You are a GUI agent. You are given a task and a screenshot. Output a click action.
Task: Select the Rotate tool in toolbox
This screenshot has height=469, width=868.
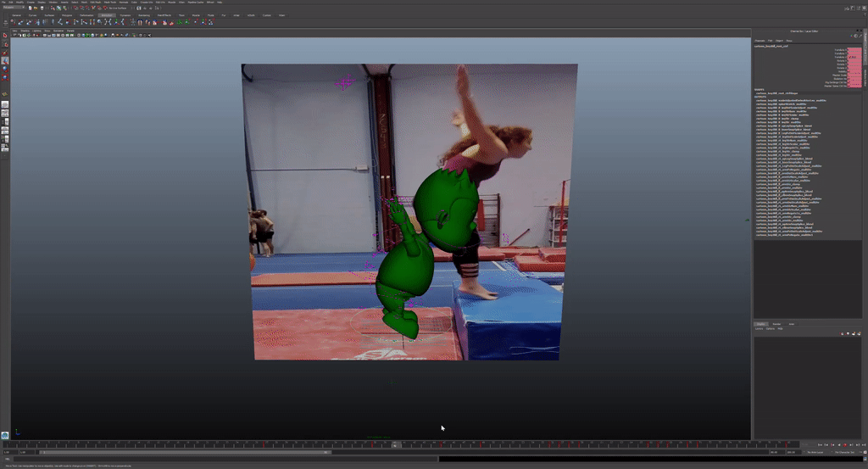5,69
